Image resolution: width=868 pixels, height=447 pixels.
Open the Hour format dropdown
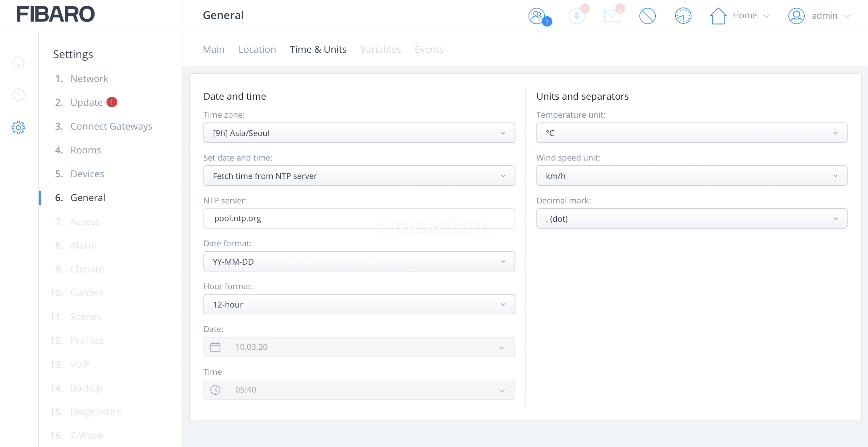click(359, 304)
